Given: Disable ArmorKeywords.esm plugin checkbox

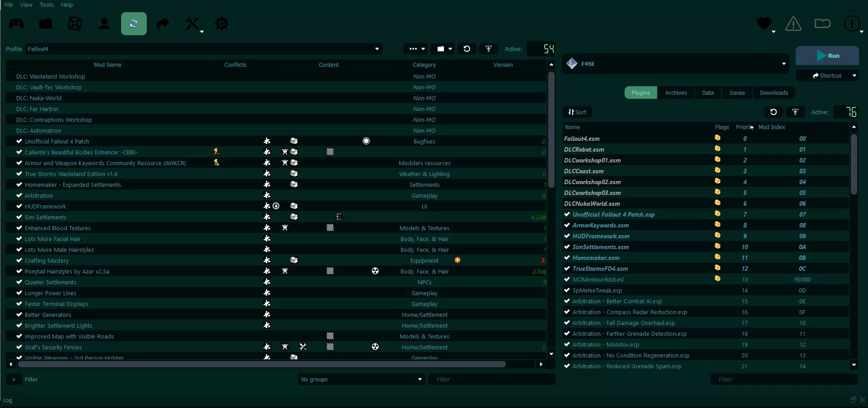Looking at the screenshot, I should click(x=567, y=225).
